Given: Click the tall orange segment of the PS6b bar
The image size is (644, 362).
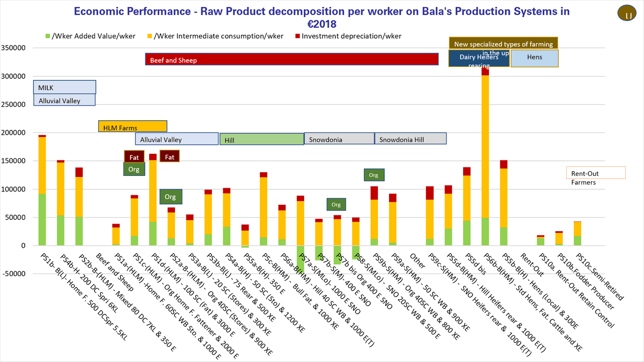Looking at the screenshot, I should (485, 146).
